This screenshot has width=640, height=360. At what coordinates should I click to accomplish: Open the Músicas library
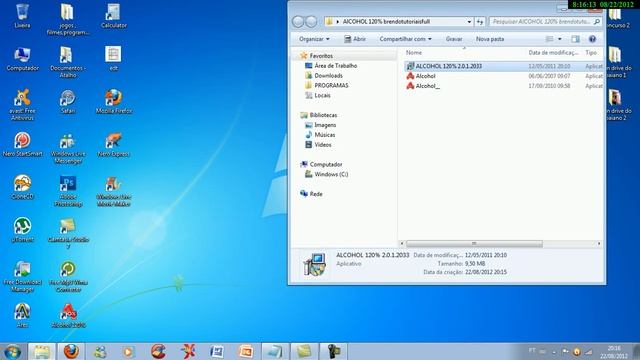[x=320, y=135]
